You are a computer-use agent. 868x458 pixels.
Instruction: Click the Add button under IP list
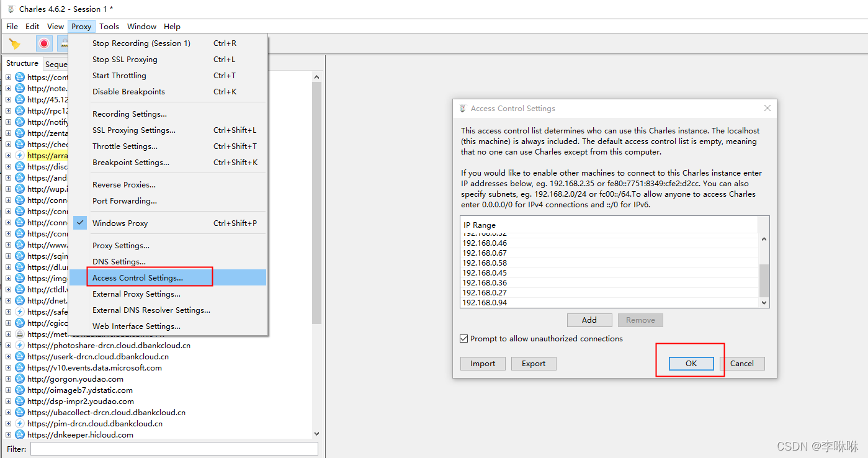pyautogui.click(x=589, y=320)
